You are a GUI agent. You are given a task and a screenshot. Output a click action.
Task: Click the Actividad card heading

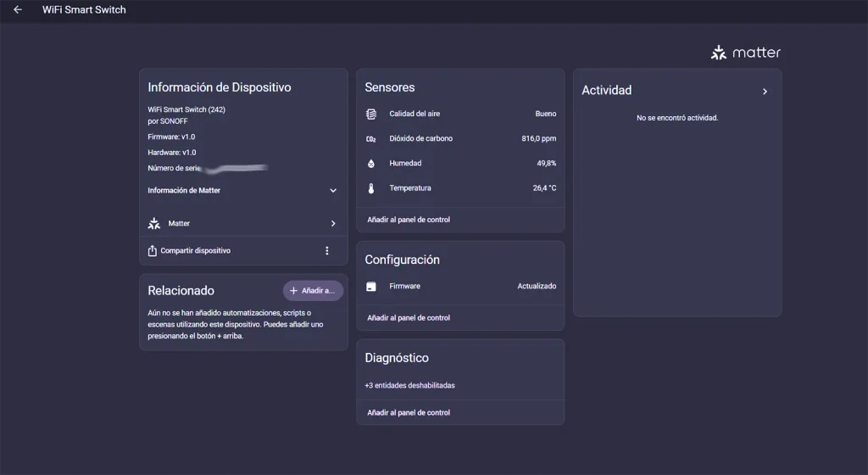607,90
